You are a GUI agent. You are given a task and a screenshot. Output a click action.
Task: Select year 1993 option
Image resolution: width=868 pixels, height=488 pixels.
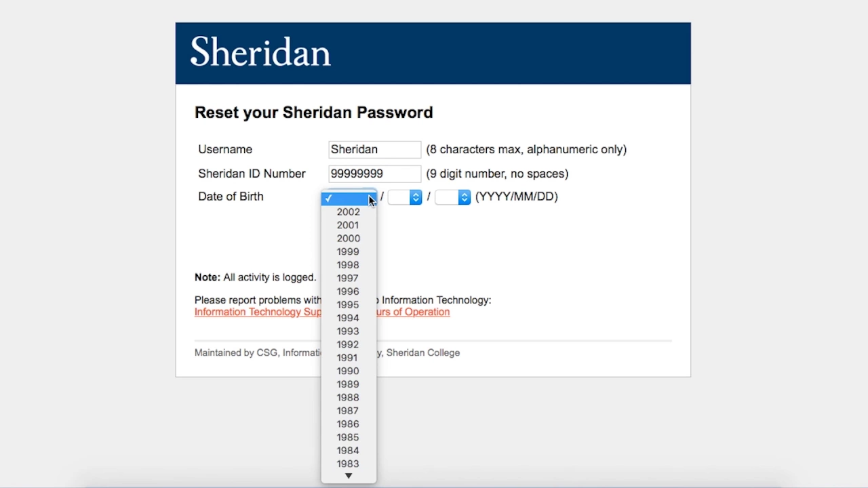tap(349, 331)
